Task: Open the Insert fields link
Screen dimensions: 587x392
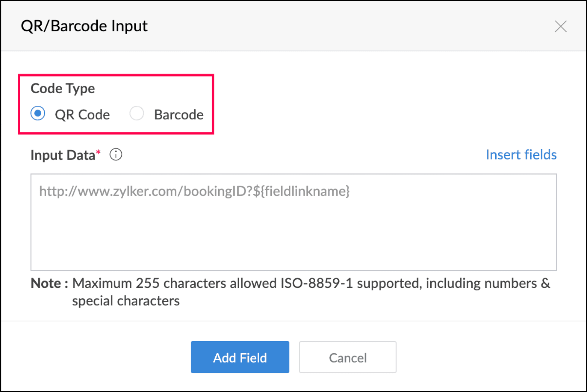Action: (x=521, y=155)
